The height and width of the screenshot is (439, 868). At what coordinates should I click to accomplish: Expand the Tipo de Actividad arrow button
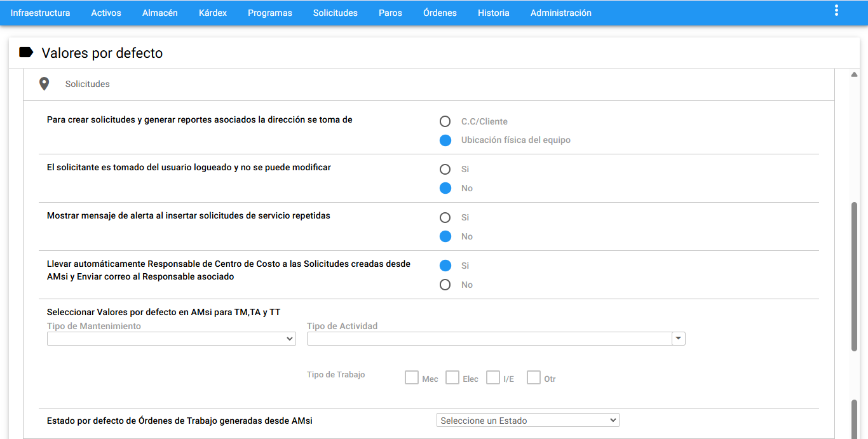pyautogui.click(x=679, y=339)
